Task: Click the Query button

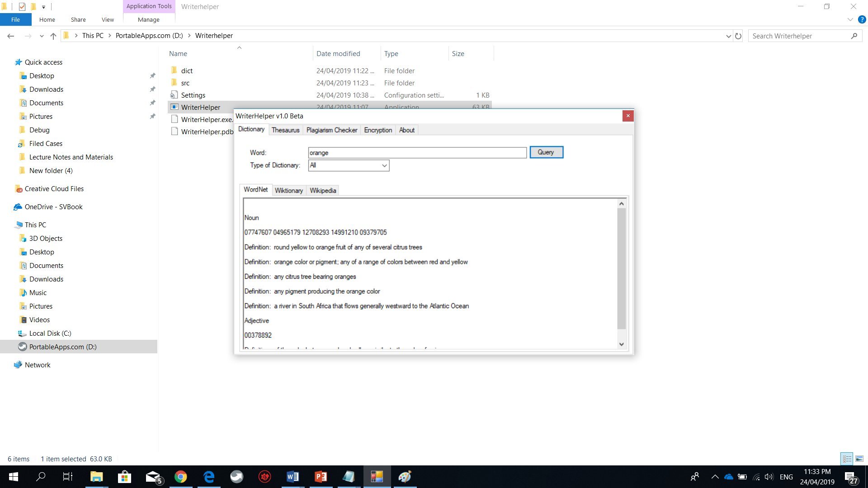Action: click(546, 152)
